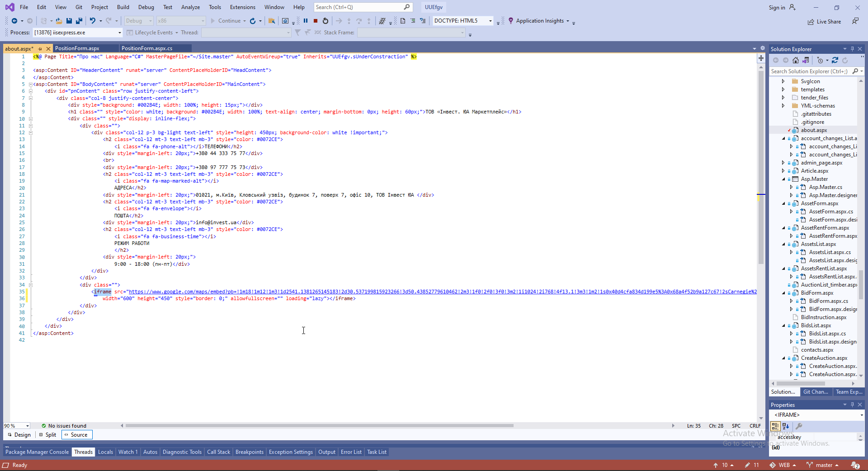868x471 pixels.
Task: Click the Navigate Backward arrow icon
Action: point(14,21)
